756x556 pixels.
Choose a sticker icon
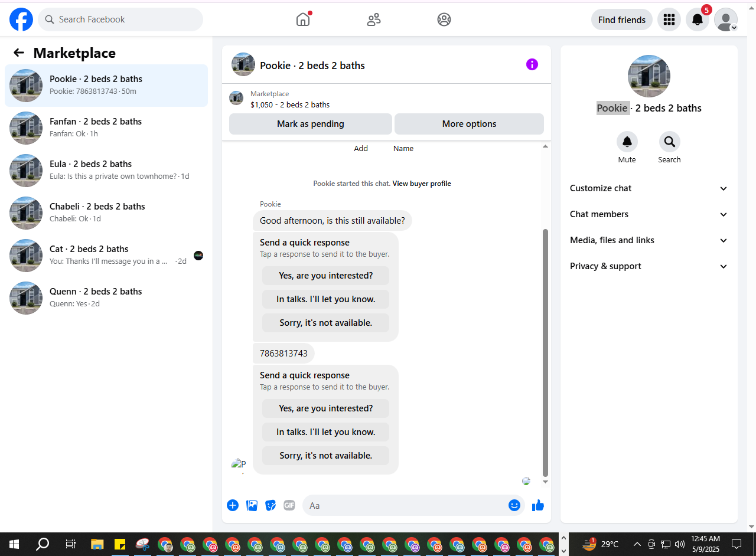tap(271, 505)
